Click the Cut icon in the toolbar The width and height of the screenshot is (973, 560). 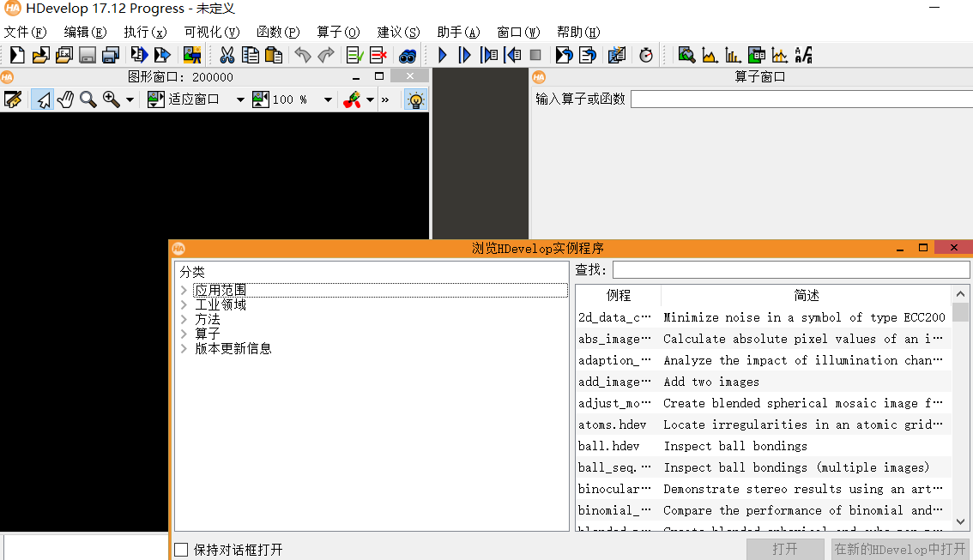[228, 55]
